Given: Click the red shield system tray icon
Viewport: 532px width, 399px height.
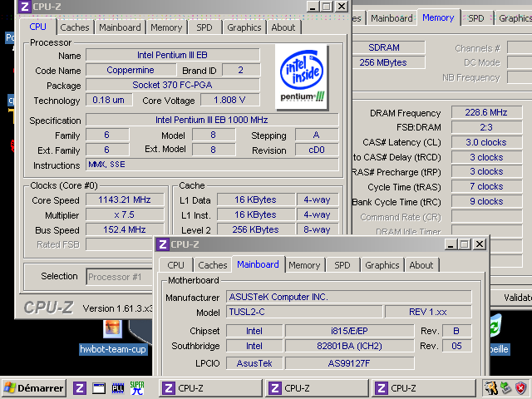Looking at the screenshot, I should 521,388.
